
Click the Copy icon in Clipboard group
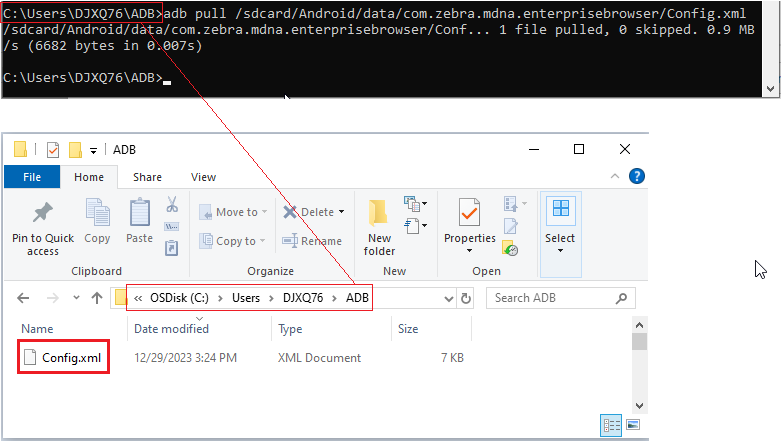pos(97,213)
